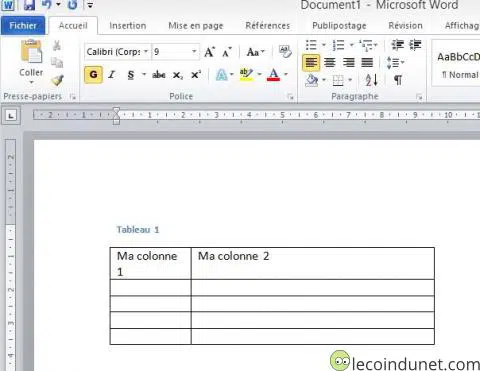Click the bullet list icon
This screenshot has height=371, width=480.
coord(311,45)
